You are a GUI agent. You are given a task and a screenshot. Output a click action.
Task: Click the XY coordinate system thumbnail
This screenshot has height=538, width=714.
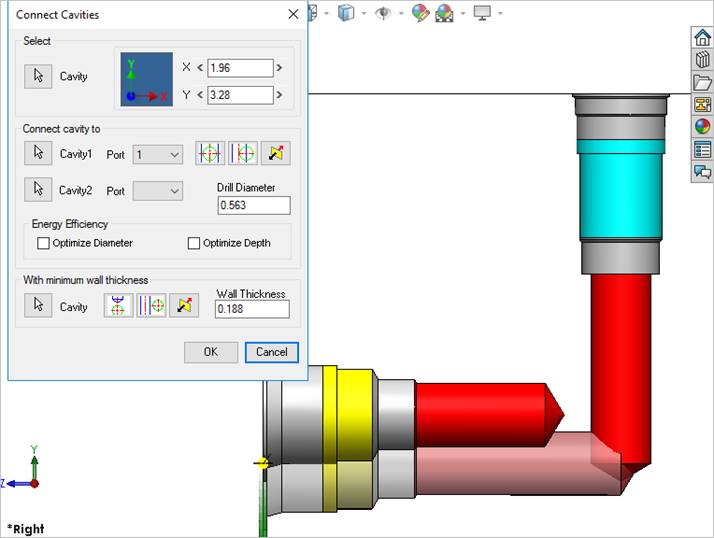click(147, 79)
